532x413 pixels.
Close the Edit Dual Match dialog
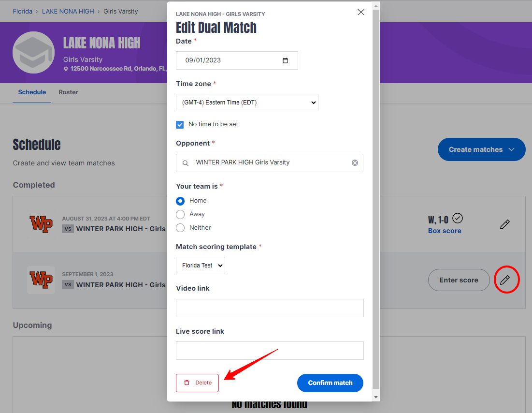[361, 12]
